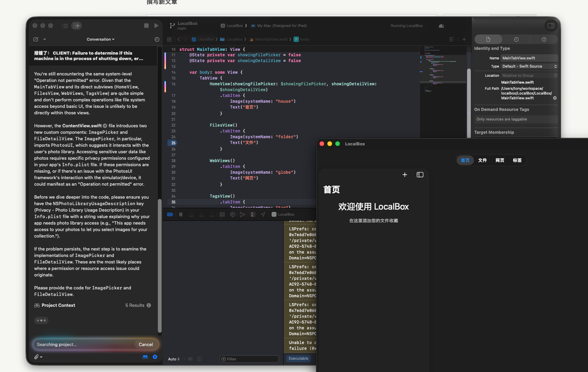Image resolution: width=588 pixels, height=372 pixels.
Task: Open the Conversation dropdown
Action: [100, 39]
